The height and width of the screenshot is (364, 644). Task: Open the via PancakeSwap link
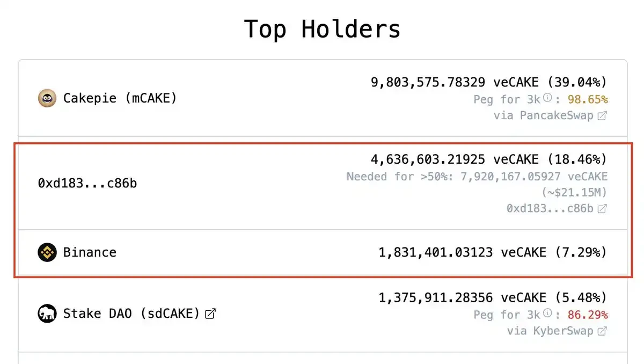coord(543,115)
